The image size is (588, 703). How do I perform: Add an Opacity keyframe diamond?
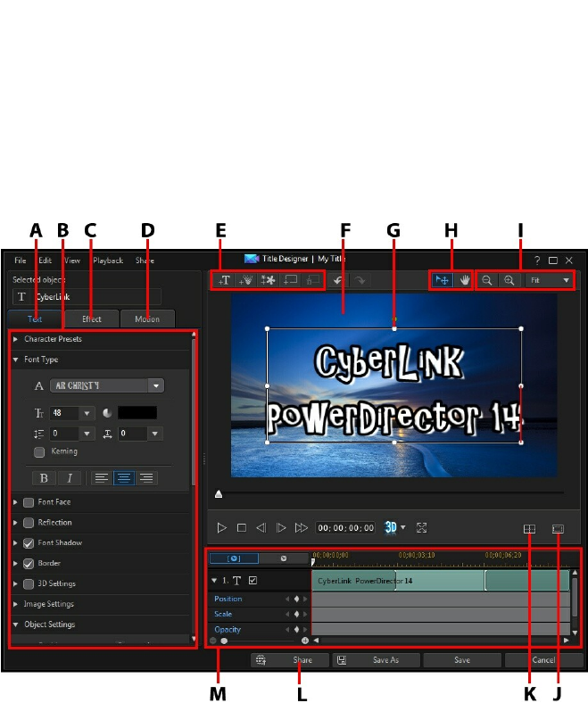(x=296, y=630)
